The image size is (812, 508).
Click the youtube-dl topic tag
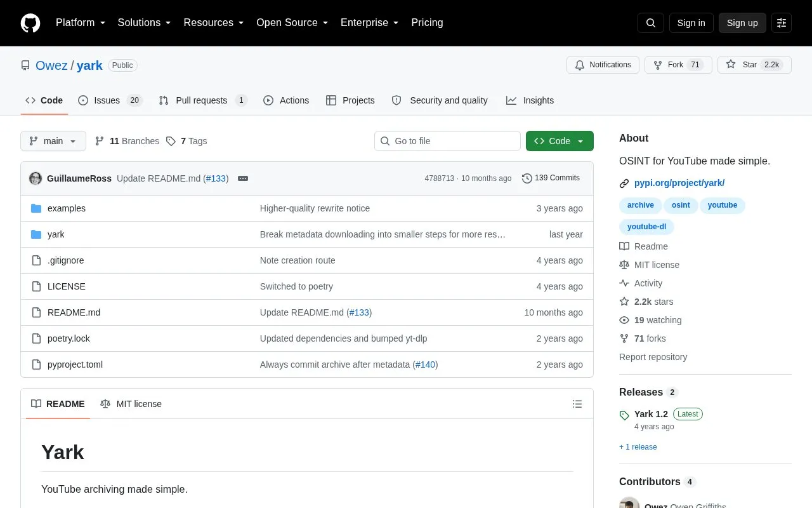click(x=646, y=227)
